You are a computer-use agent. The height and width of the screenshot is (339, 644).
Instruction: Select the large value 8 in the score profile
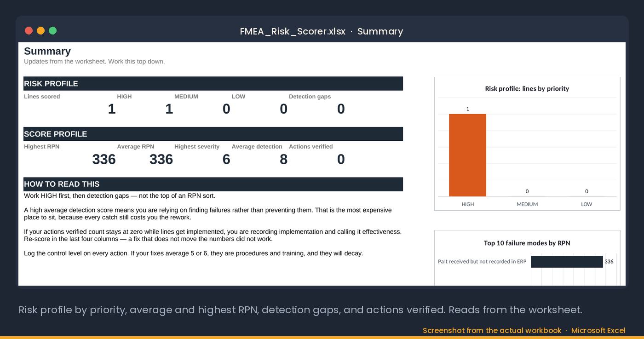(x=284, y=159)
